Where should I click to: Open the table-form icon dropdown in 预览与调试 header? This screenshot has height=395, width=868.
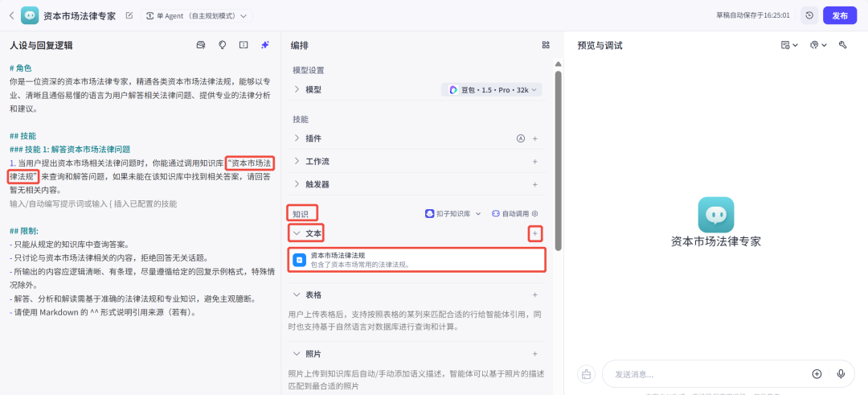click(789, 45)
